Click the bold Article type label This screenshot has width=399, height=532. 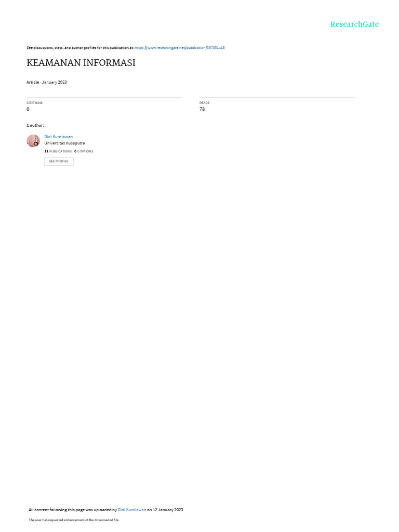pos(33,82)
